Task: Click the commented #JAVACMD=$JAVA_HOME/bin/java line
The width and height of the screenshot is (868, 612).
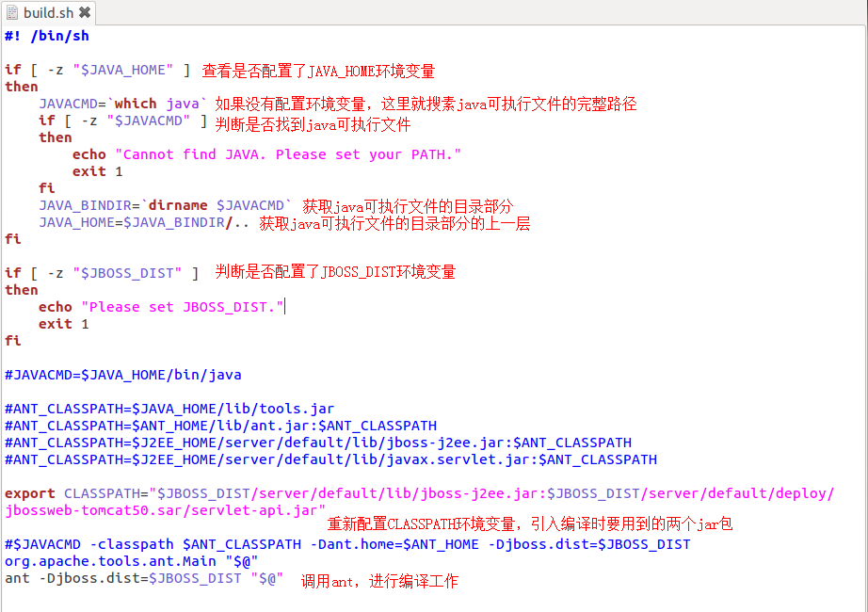Action: point(122,375)
